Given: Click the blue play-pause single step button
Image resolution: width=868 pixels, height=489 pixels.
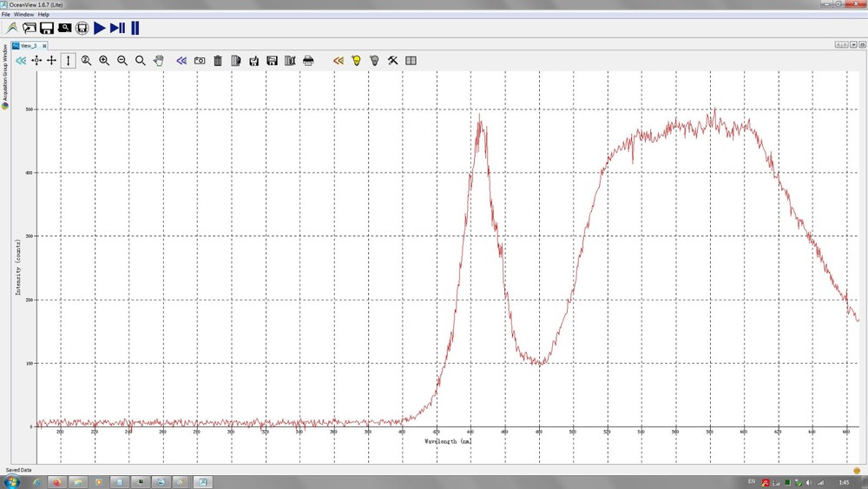Looking at the screenshot, I should 117,28.
